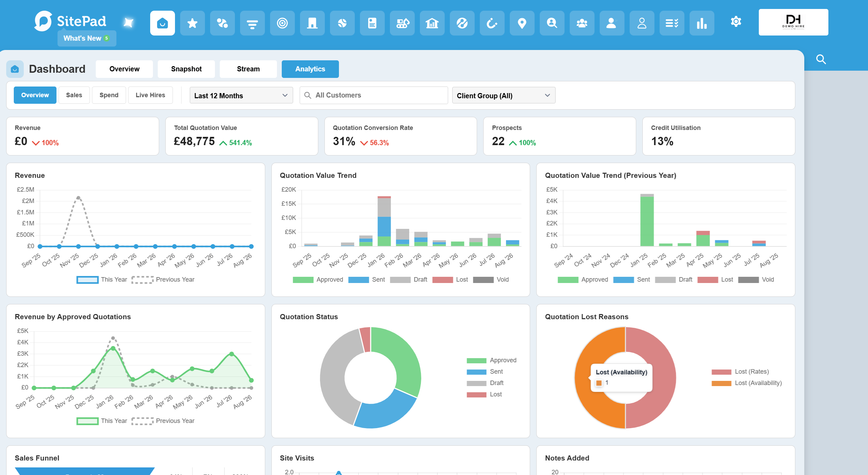Click the green Approved swatch in Quotation Status legend
The width and height of the screenshot is (868, 475).
(476, 361)
